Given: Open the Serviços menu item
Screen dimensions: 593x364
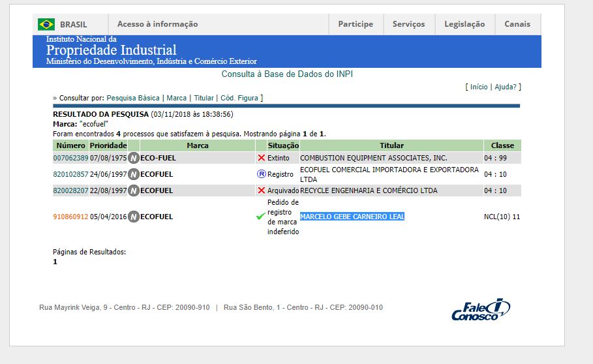Looking at the screenshot, I should (x=408, y=24).
